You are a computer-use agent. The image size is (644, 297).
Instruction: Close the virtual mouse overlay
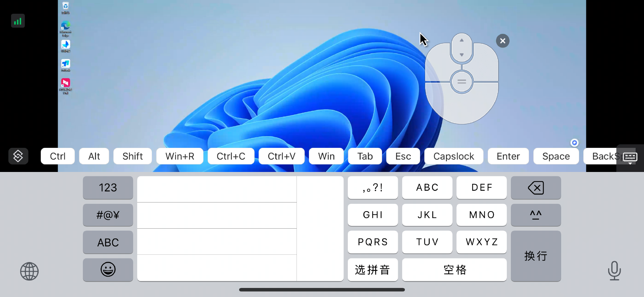[x=502, y=41]
